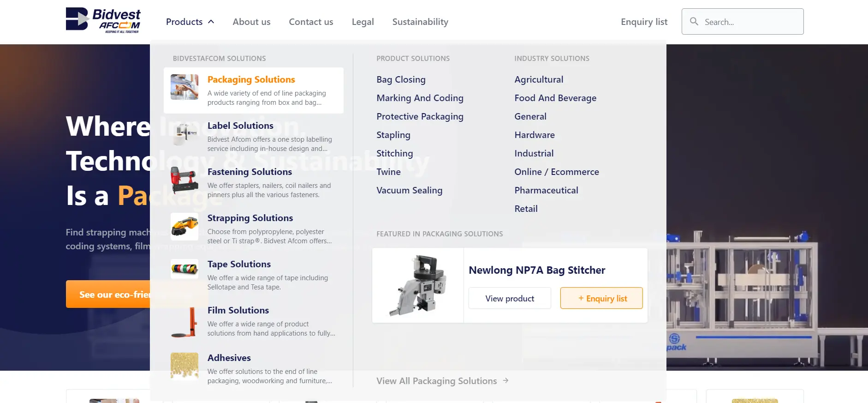868x403 pixels.
Task: Go to Vacuum Sealing products
Action: pyautogui.click(x=409, y=190)
